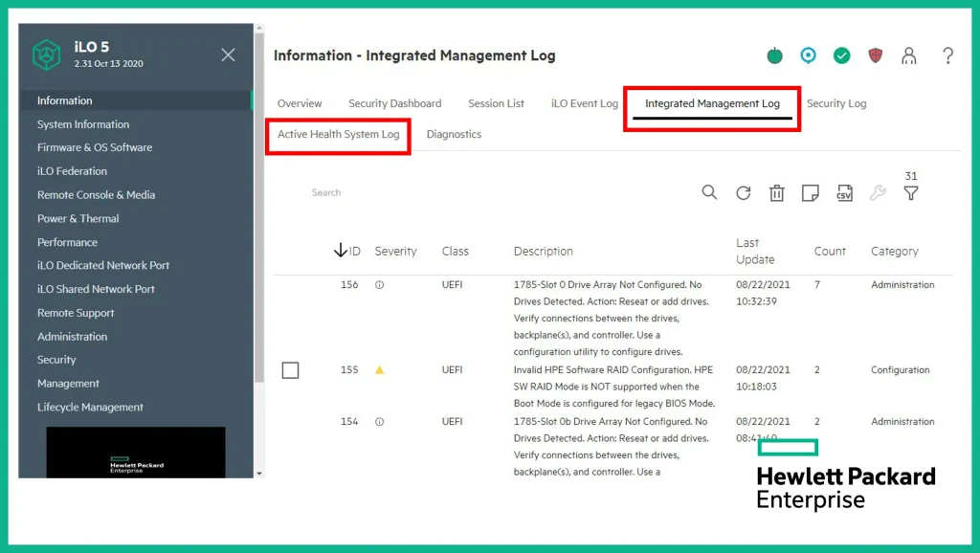Open Firmware & OS Software page
Screen dimensions: 980x553
[x=95, y=147]
